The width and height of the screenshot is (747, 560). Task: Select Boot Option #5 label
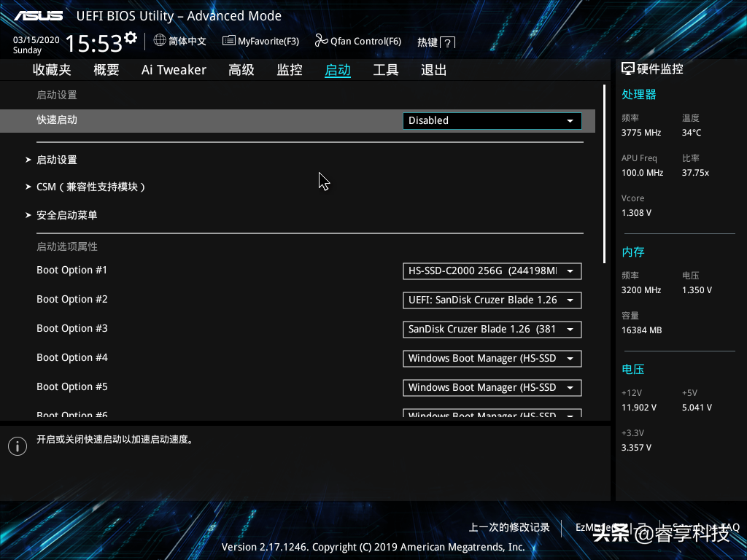pos(72,386)
